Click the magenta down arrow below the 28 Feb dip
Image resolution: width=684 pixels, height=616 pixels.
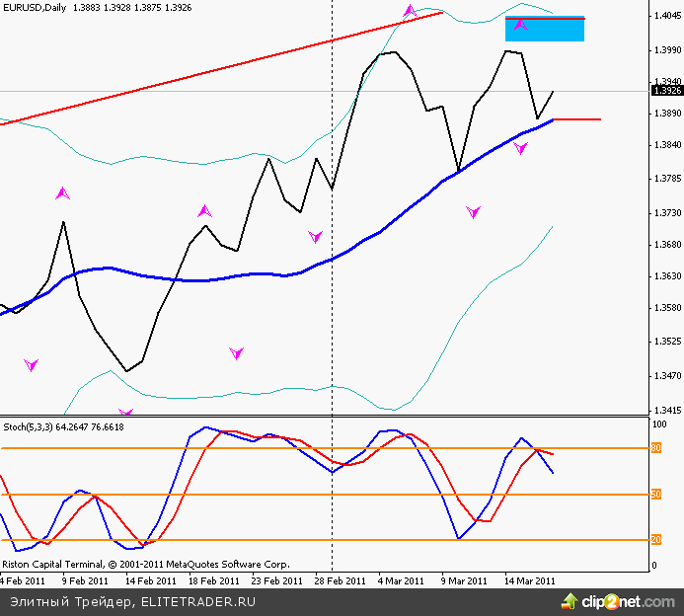click(x=316, y=237)
